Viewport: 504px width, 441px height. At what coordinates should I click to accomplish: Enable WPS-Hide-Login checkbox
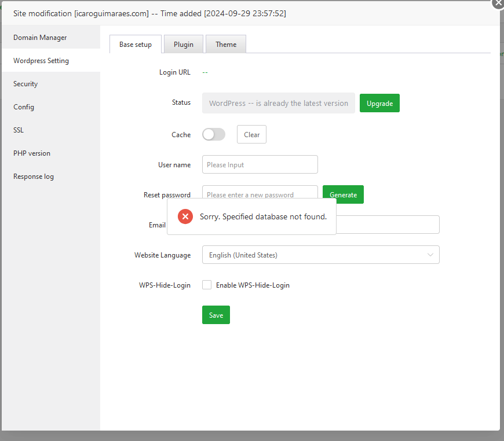pyautogui.click(x=207, y=285)
